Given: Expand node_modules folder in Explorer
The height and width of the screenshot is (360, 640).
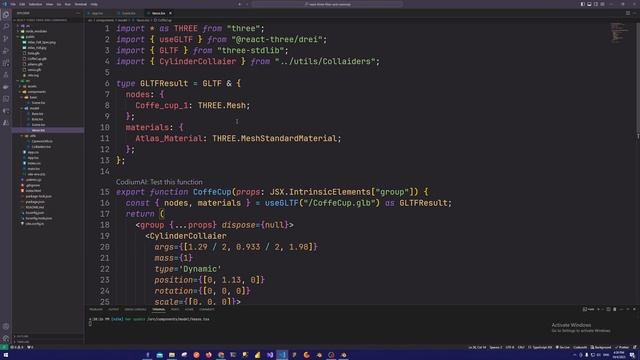Looking at the screenshot, I should pos(35,31).
